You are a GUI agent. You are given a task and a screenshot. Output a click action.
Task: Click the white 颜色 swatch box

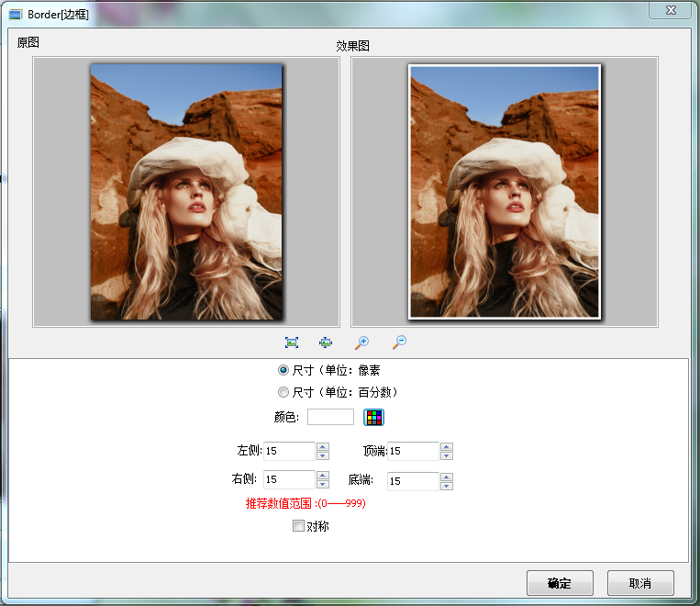tap(330, 417)
